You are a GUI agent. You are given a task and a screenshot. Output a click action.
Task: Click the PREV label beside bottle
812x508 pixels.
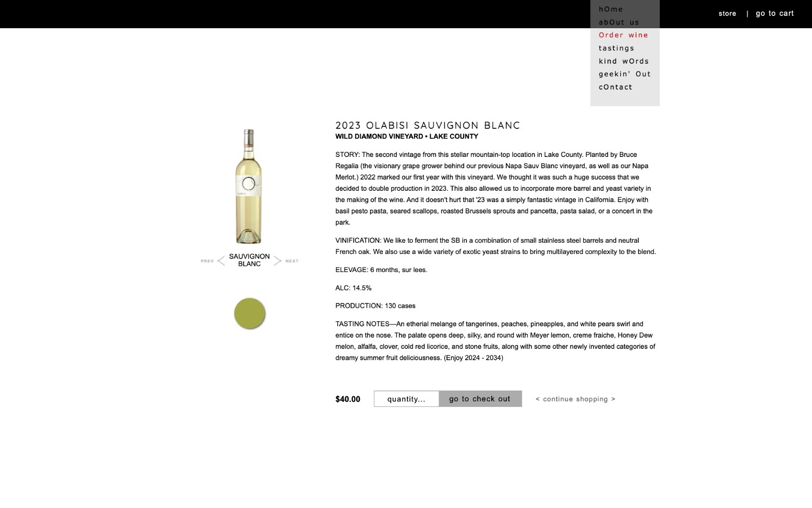pyautogui.click(x=207, y=261)
